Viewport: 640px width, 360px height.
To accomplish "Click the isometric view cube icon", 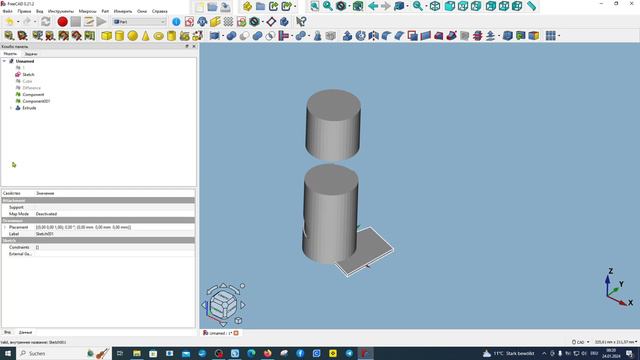I will [x=435, y=6].
